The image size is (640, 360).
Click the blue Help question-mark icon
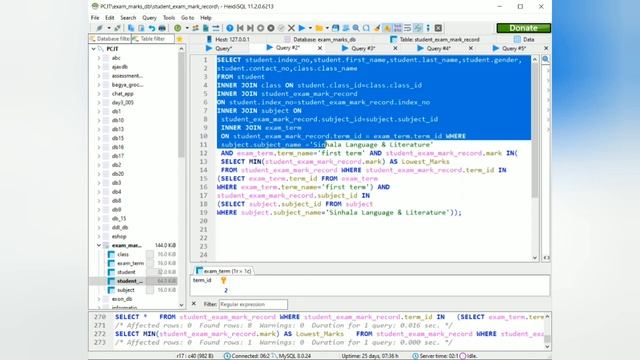tap(230, 28)
